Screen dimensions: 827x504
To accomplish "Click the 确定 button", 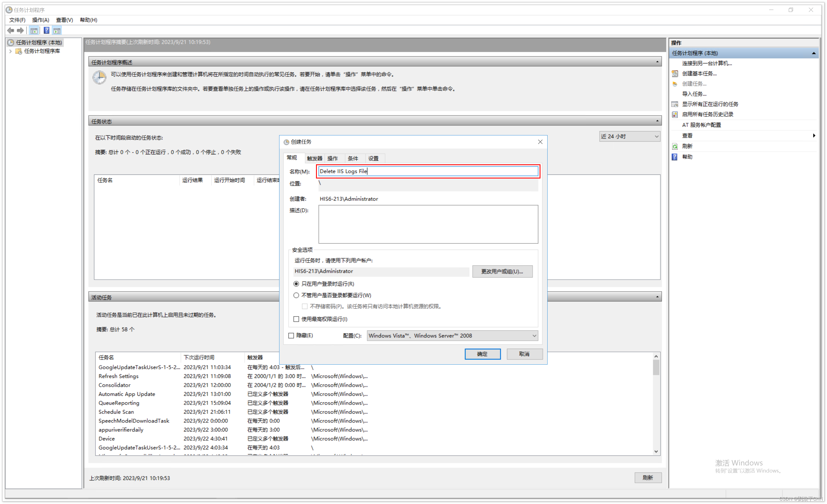I will [x=482, y=354].
